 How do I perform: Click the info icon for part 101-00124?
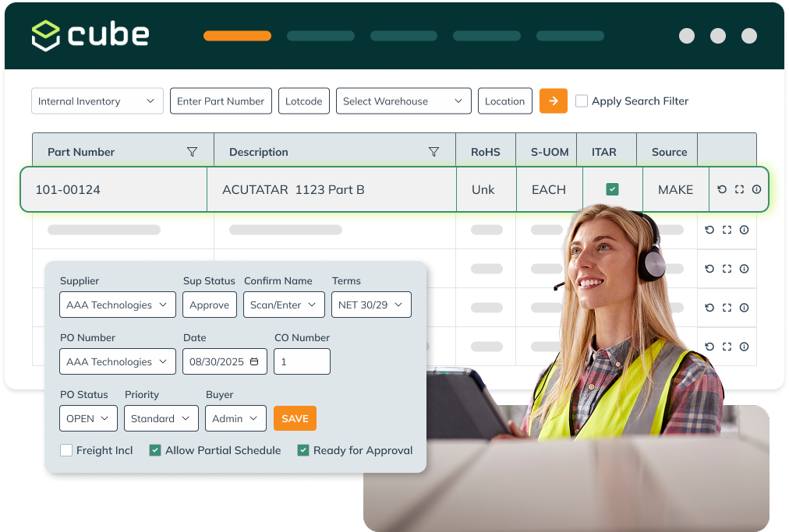pos(756,189)
